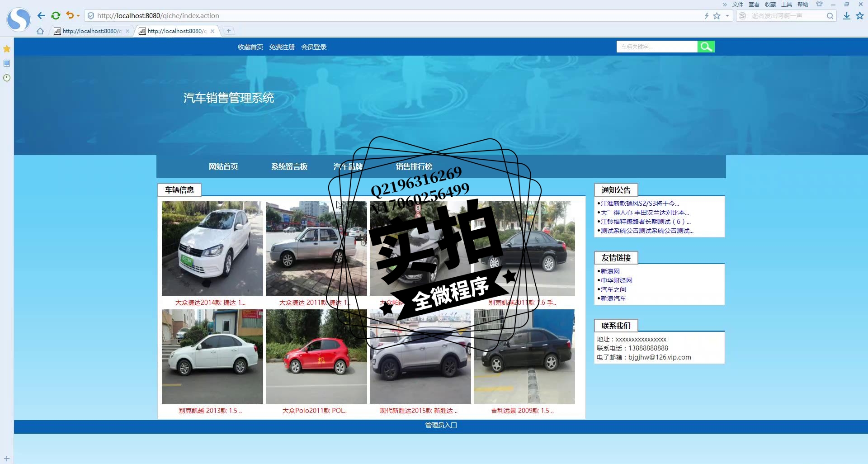Open the 新浪网 friendly link
Screen dimensions: 868x464
pyautogui.click(x=610, y=271)
